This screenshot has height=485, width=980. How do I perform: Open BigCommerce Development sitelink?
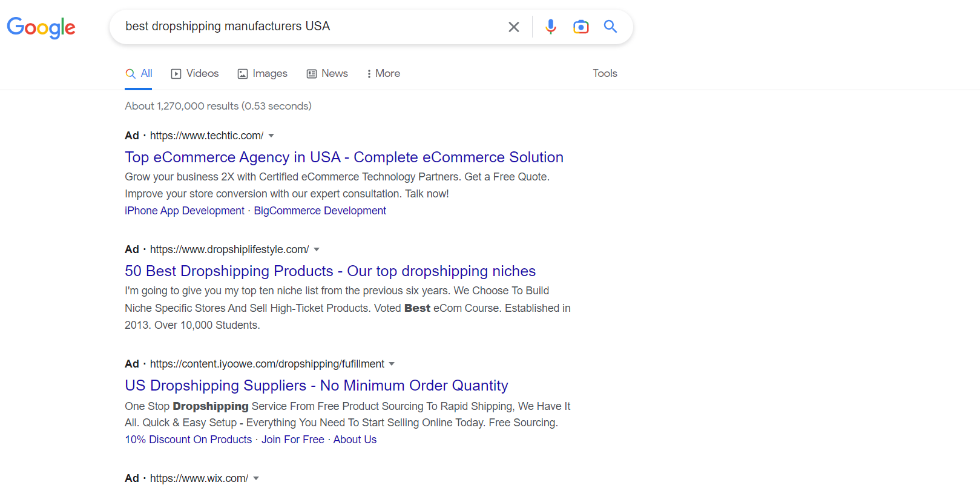320,211
